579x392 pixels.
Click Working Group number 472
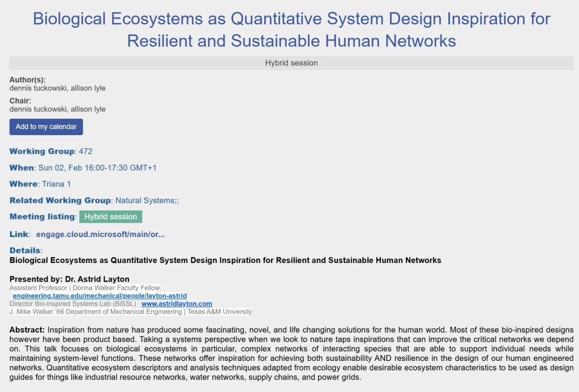click(85, 151)
